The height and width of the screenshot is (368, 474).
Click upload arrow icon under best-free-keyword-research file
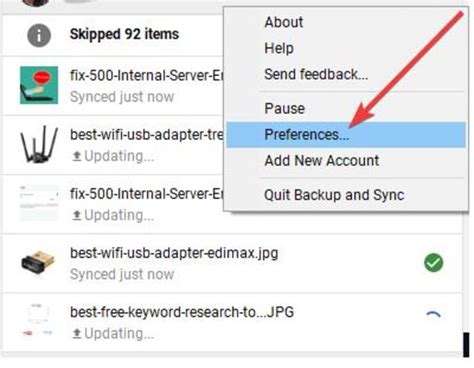tap(77, 333)
